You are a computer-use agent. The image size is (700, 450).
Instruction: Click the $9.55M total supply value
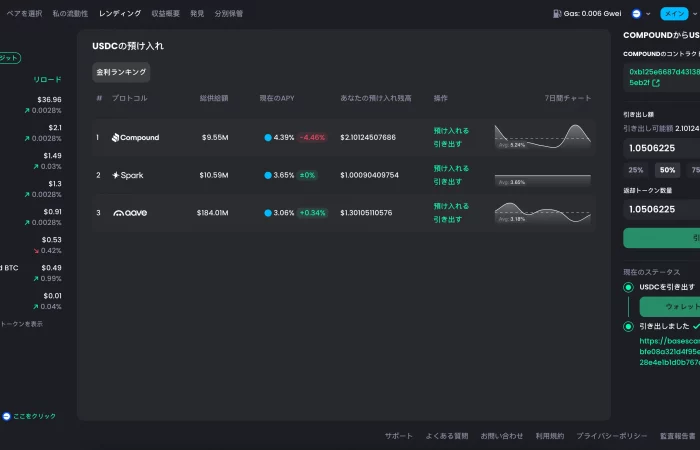215,138
